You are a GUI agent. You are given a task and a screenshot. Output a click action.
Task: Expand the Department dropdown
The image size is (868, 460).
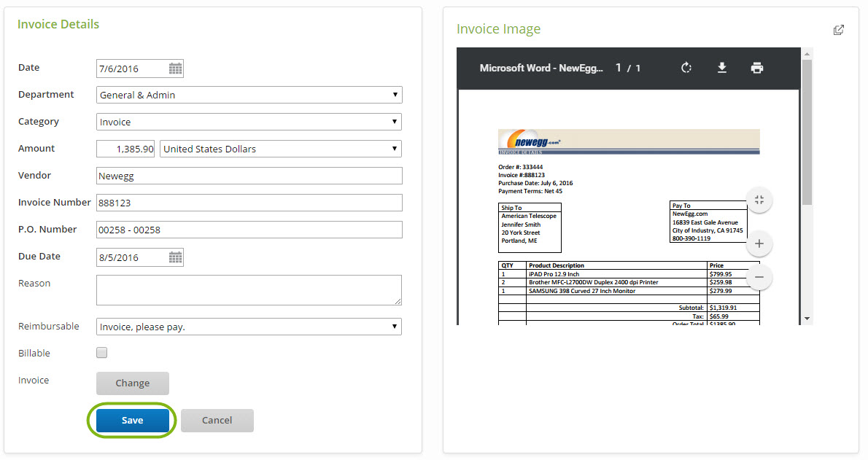click(x=249, y=95)
